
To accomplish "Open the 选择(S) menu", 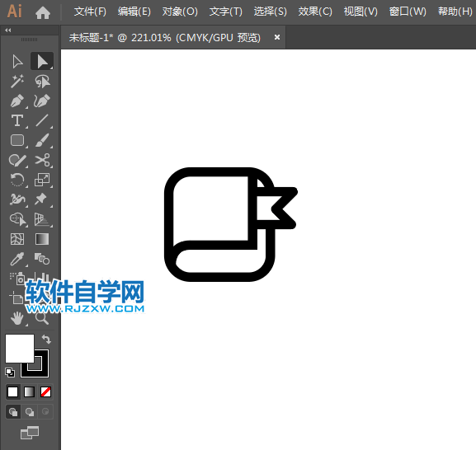I will (270, 12).
